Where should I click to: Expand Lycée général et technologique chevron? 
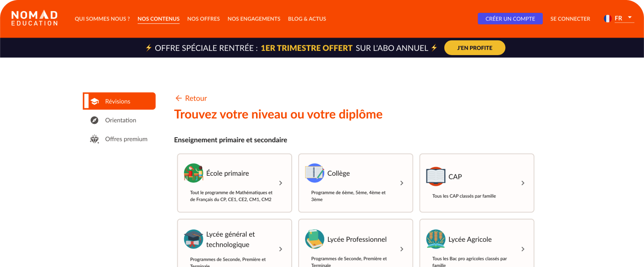click(x=281, y=249)
